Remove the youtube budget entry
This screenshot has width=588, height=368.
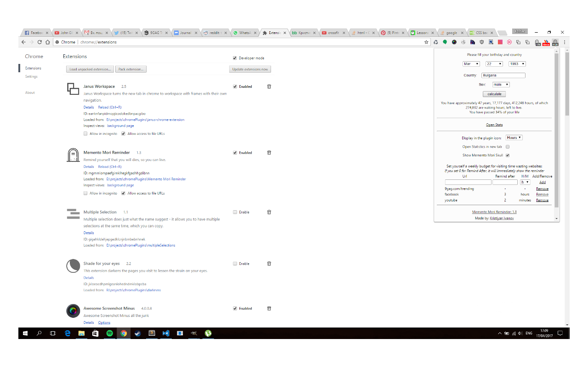542,201
